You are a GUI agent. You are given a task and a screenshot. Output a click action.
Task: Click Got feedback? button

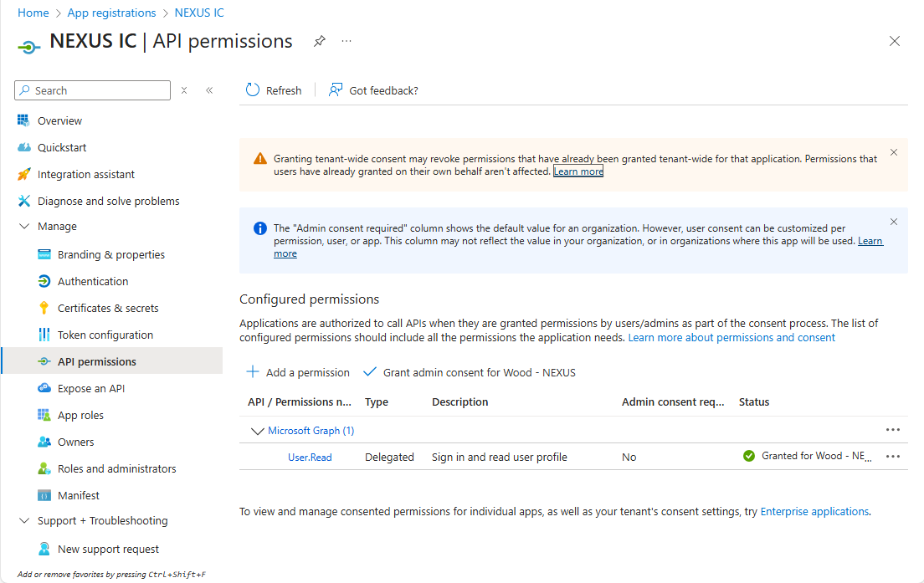(x=373, y=90)
